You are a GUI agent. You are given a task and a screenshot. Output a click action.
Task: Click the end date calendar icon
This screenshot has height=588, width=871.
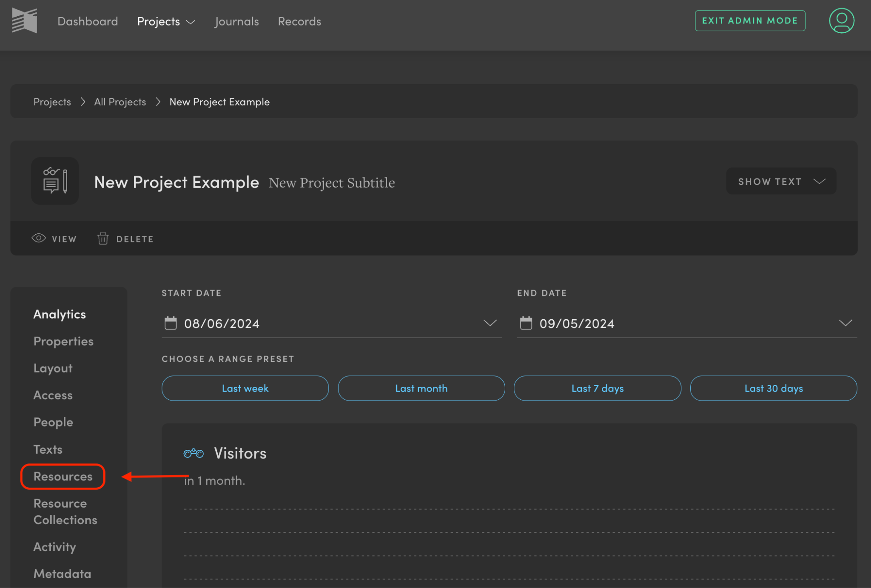pyautogui.click(x=526, y=323)
